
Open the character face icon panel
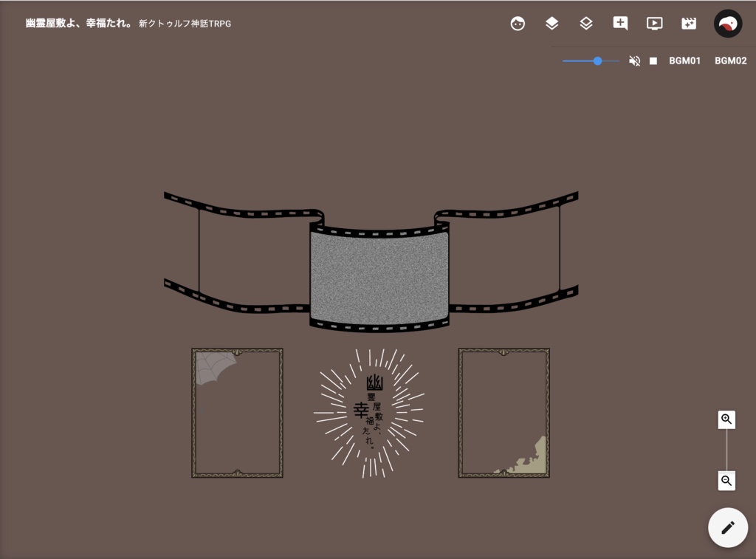[x=518, y=23]
